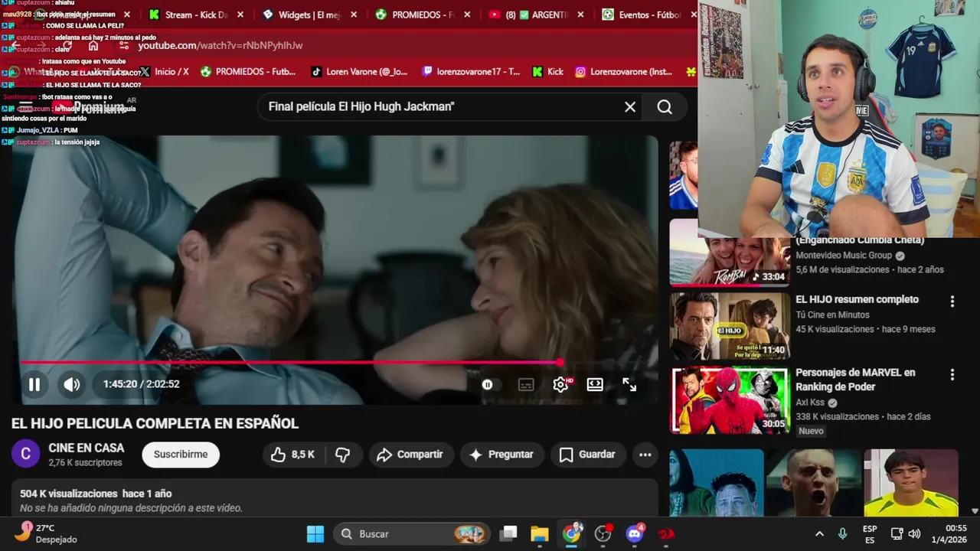Close the Widgets tab
The height and width of the screenshot is (551, 980).
click(354, 15)
